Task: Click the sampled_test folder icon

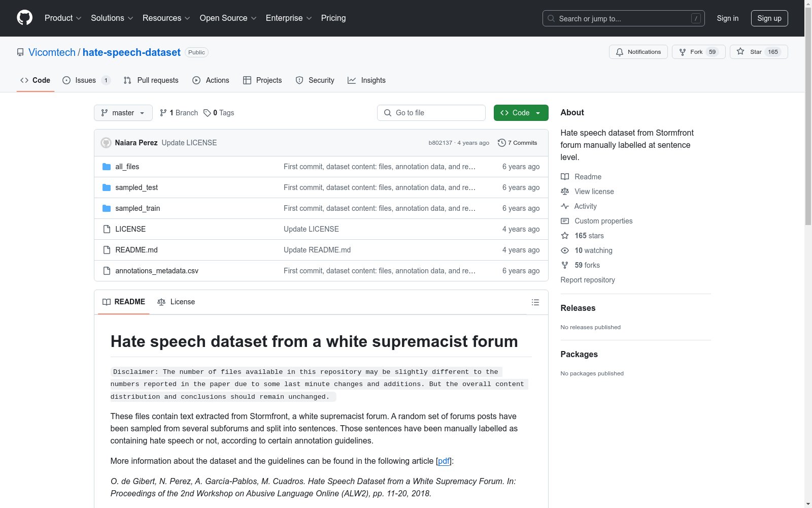Action: (107, 187)
